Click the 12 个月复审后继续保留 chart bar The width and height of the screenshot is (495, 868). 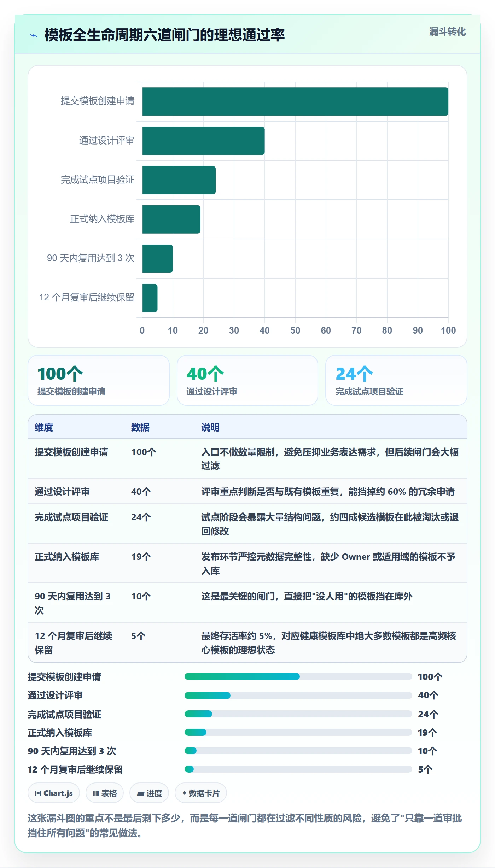[x=150, y=298]
